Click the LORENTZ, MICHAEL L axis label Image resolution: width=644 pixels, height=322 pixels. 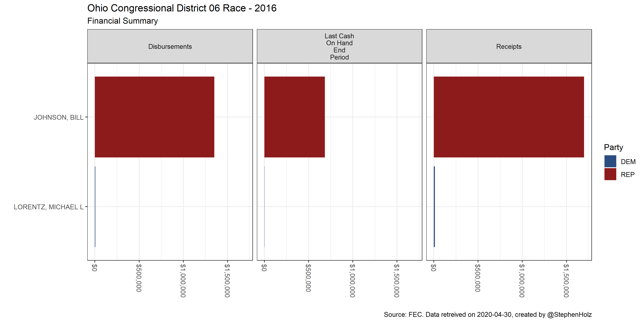click(x=48, y=207)
